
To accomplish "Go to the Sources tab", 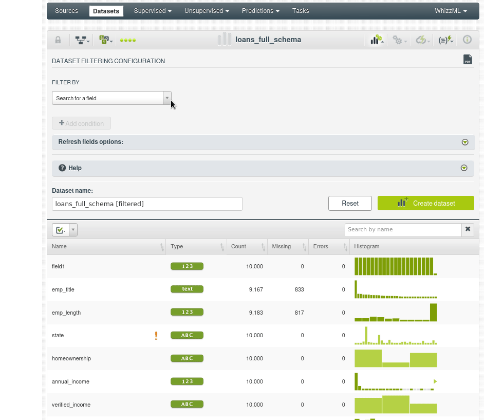I will (x=67, y=11).
